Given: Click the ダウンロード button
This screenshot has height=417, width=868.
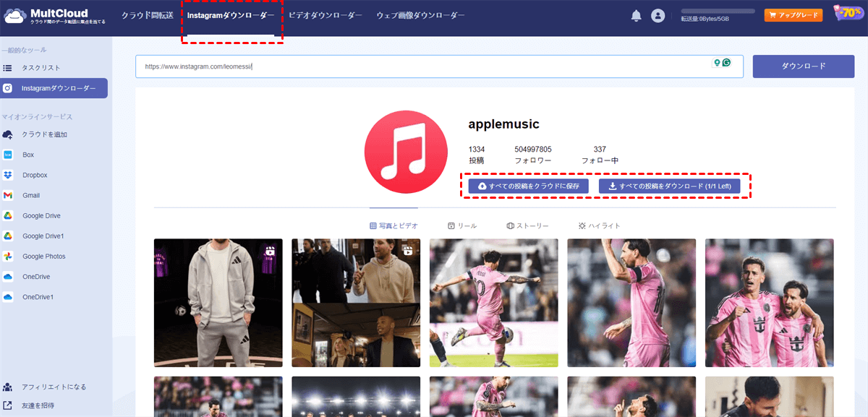Looking at the screenshot, I should click(803, 66).
